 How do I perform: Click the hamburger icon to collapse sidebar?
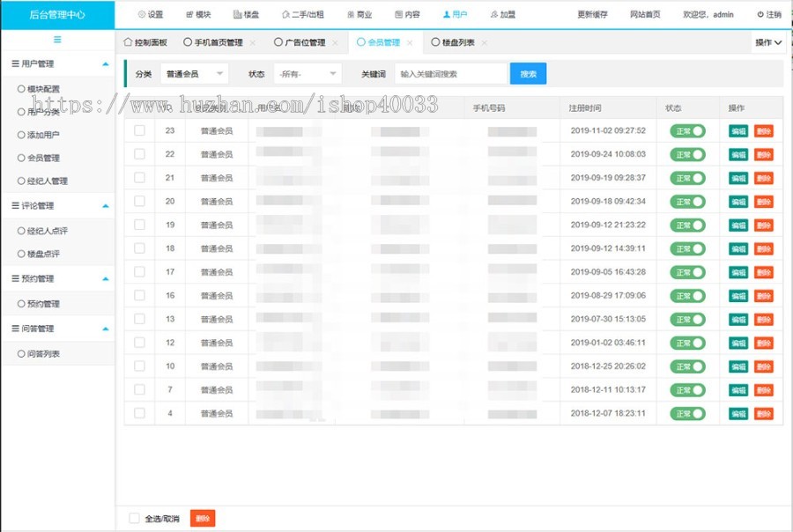pyautogui.click(x=57, y=40)
